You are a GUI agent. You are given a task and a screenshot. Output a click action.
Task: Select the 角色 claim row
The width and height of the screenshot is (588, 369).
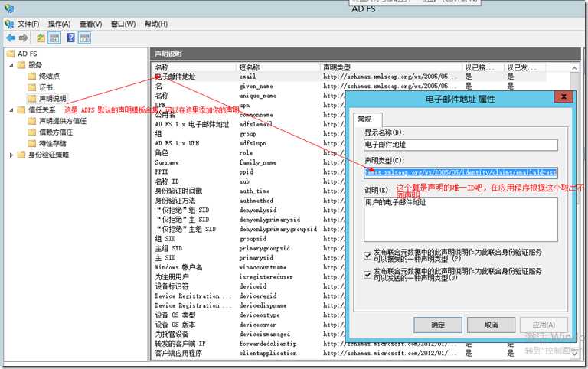[x=249, y=153]
